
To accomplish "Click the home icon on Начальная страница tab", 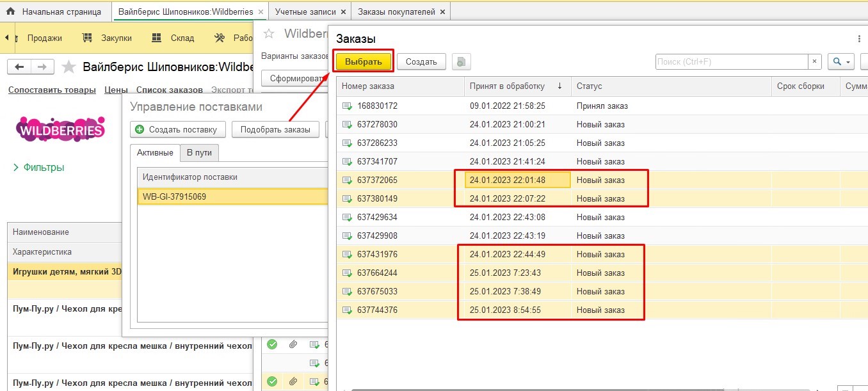I will pos(10,12).
